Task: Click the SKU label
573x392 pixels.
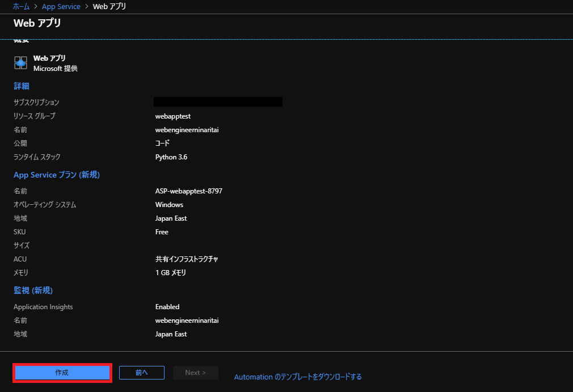Action: [x=20, y=232]
